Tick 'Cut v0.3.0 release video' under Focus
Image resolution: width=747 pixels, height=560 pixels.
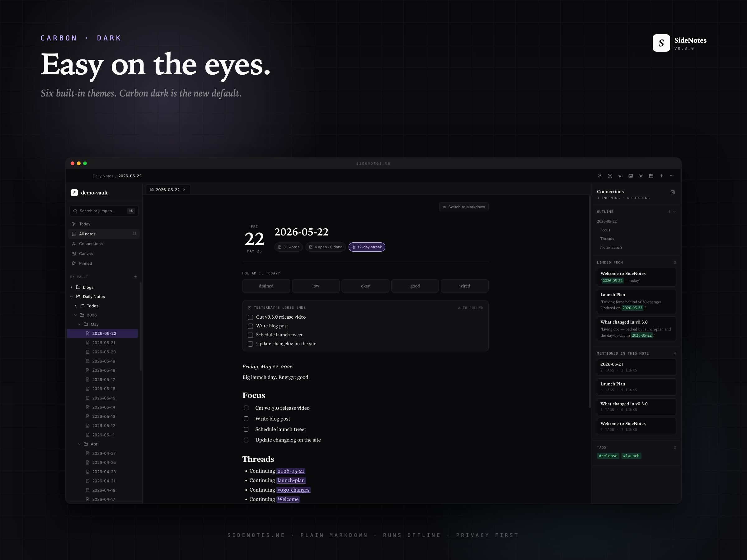tap(246, 408)
